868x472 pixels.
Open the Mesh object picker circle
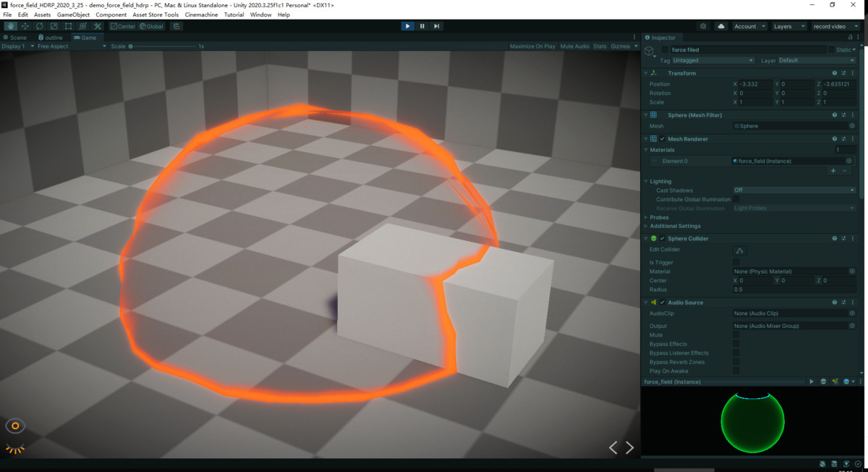click(x=851, y=126)
